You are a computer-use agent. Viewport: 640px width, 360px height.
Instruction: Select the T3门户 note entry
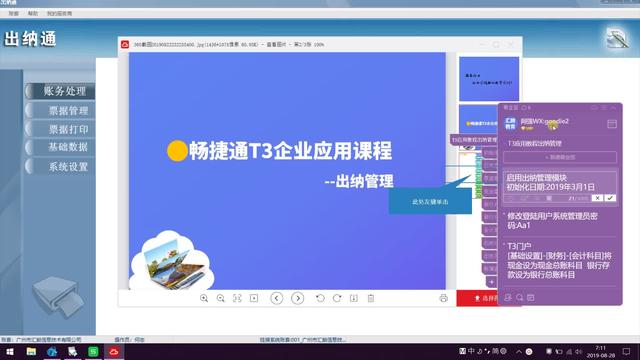coord(560,260)
